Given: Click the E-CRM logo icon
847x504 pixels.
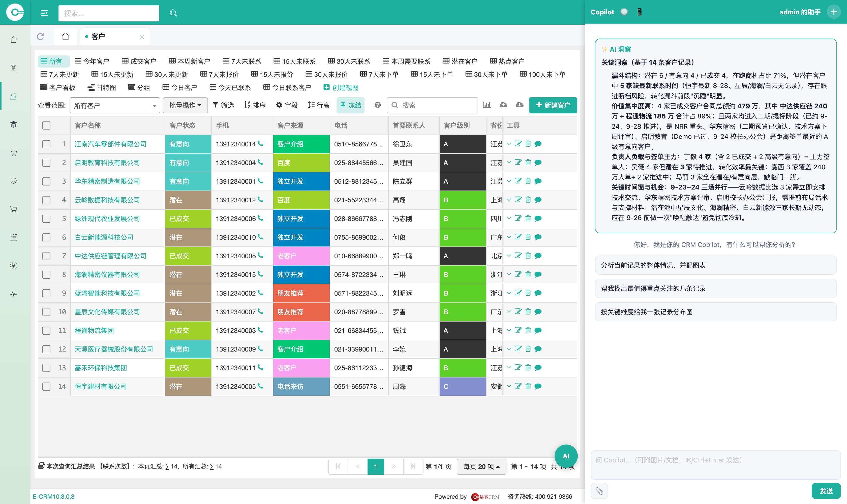Looking at the screenshot, I should click(15, 12).
